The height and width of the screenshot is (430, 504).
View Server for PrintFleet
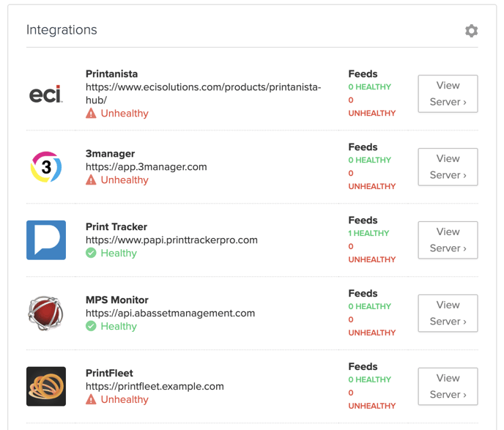pos(448,386)
